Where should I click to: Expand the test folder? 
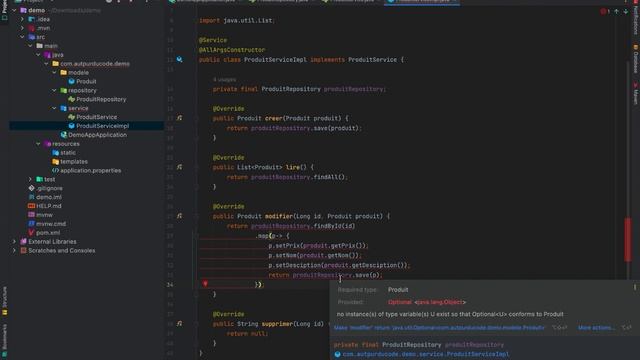[31, 180]
